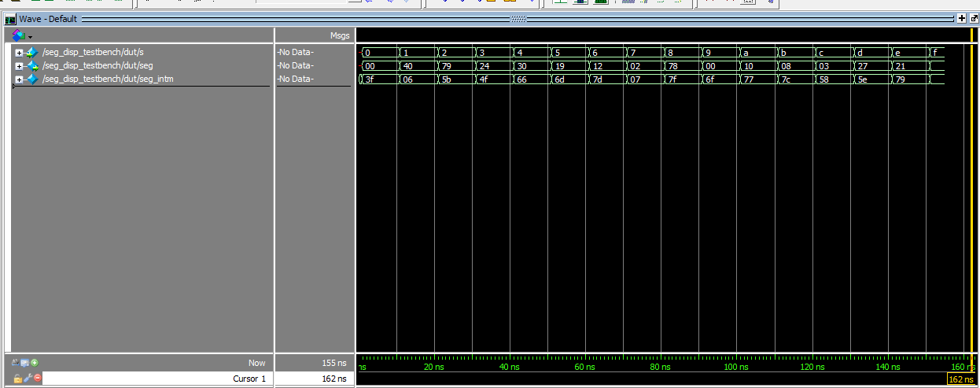Click the yellow cursor line in waveform
This screenshot has width=980, height=388.
(x=971, y=197)
